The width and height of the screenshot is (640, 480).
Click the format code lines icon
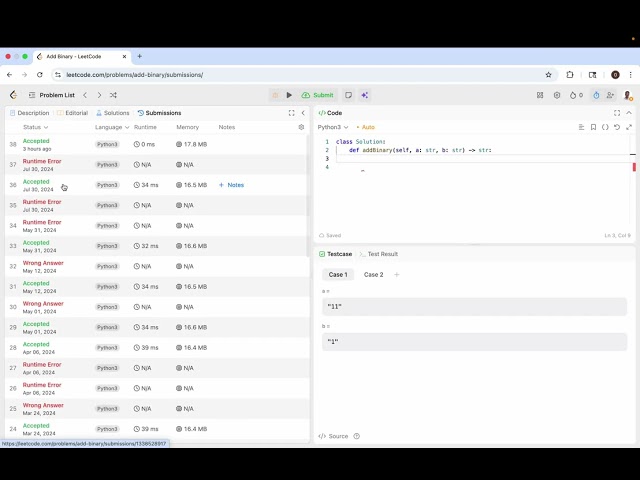(x=581, y=127)
